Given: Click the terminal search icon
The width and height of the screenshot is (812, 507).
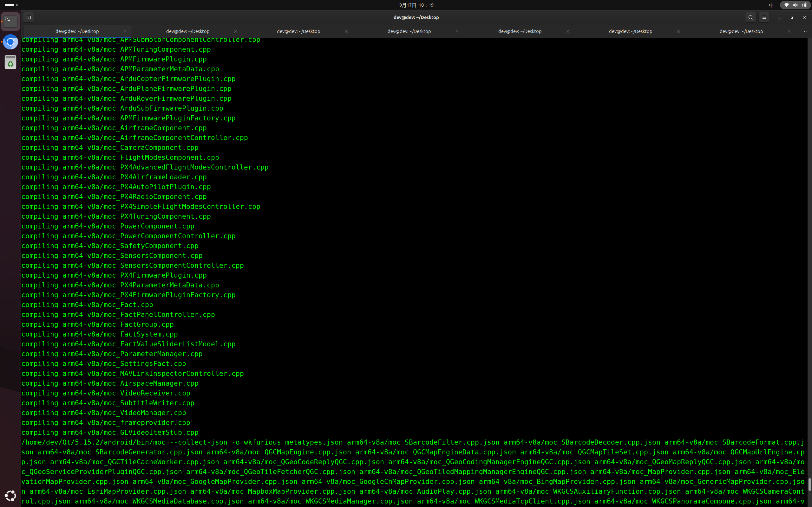Looking at the screenshot, I should [750, 17].
